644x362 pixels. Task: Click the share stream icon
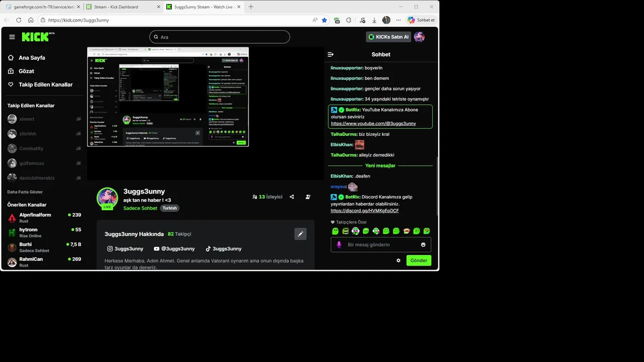pos(292,197)
